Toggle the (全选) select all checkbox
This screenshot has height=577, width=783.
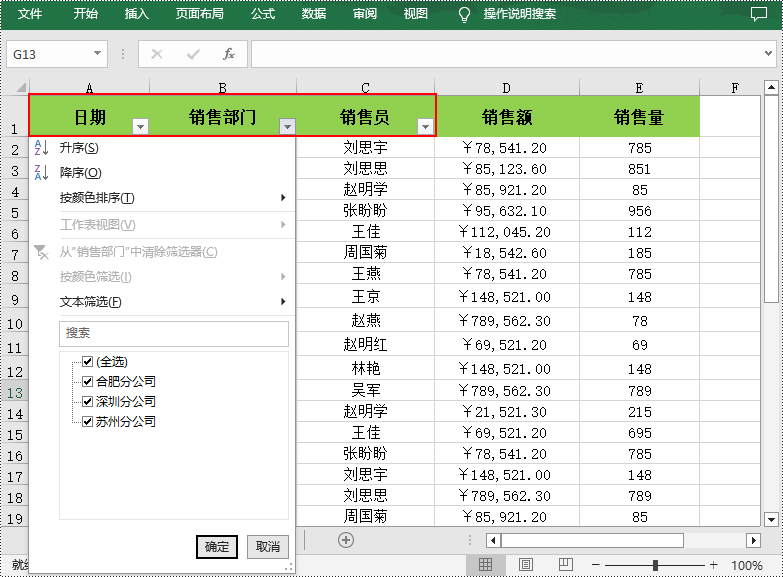(87, 361)
